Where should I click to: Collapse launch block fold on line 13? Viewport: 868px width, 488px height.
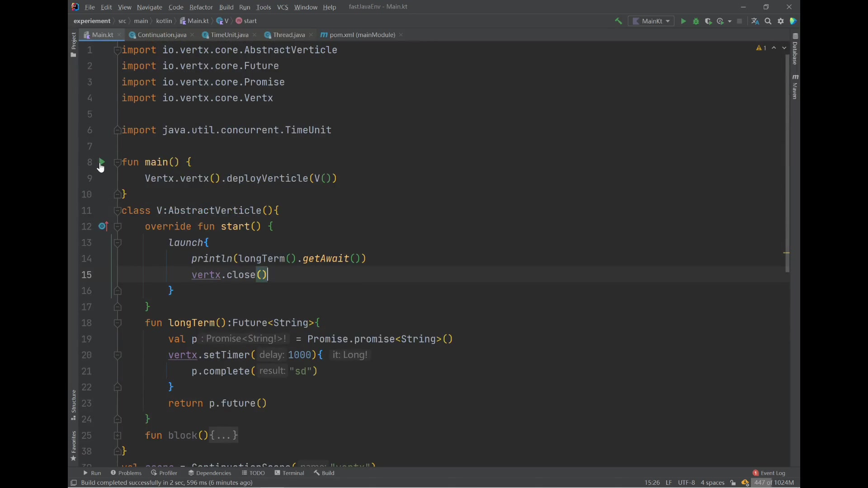(118, 243)
